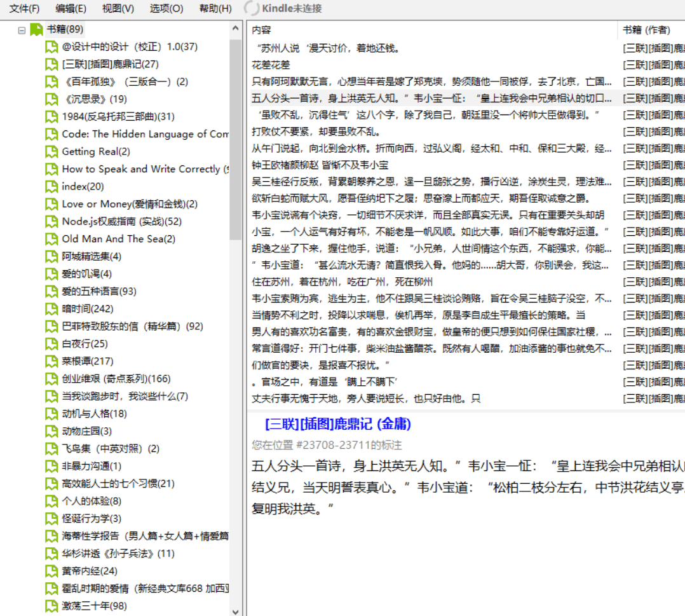
Task: Collapse the 书籍(89) tree root
Action: [22, 30]
